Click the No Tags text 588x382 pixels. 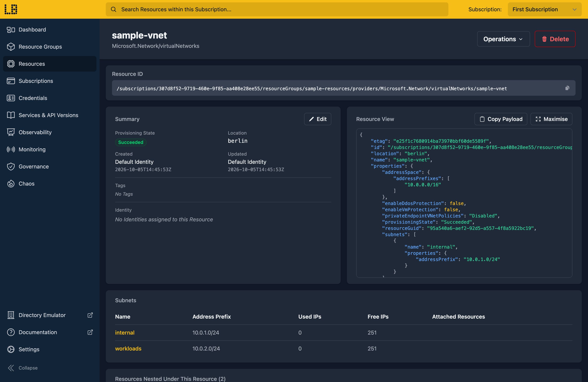[124, 194]
